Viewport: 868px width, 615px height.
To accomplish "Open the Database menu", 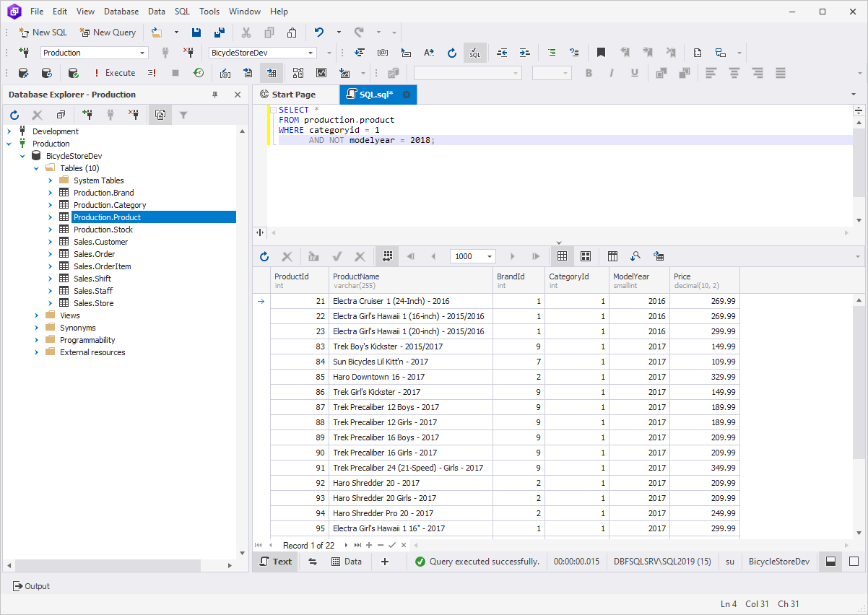I will 121,12.
